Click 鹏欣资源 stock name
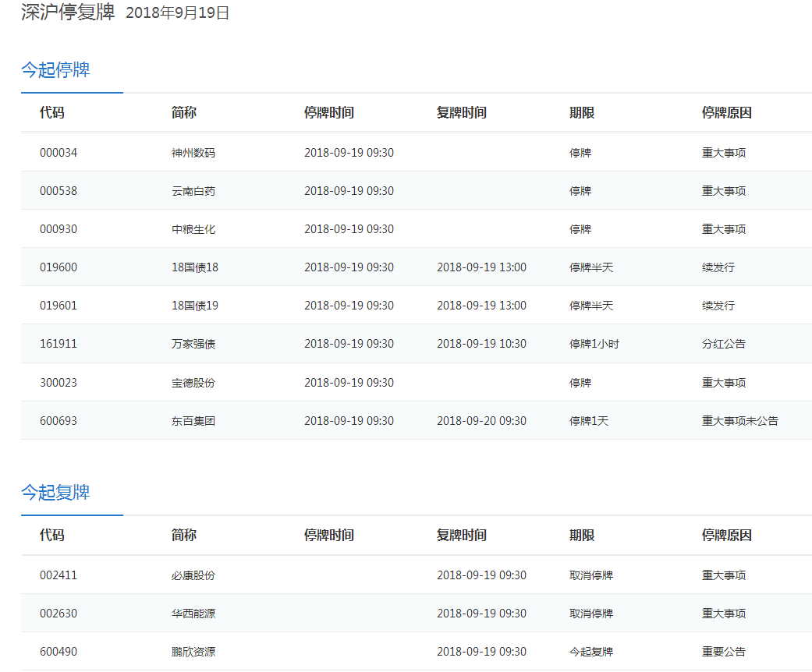812x672 pixels. (x=193, y=652)
